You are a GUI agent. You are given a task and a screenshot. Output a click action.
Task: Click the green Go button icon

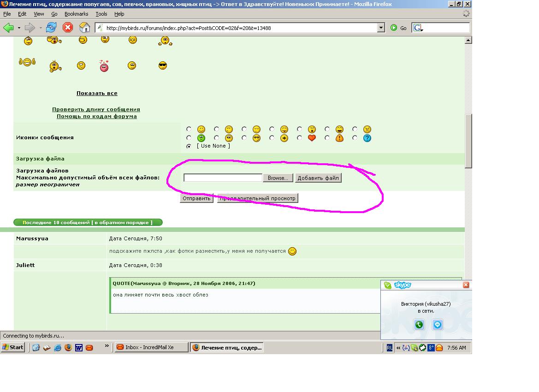point(394,28)
